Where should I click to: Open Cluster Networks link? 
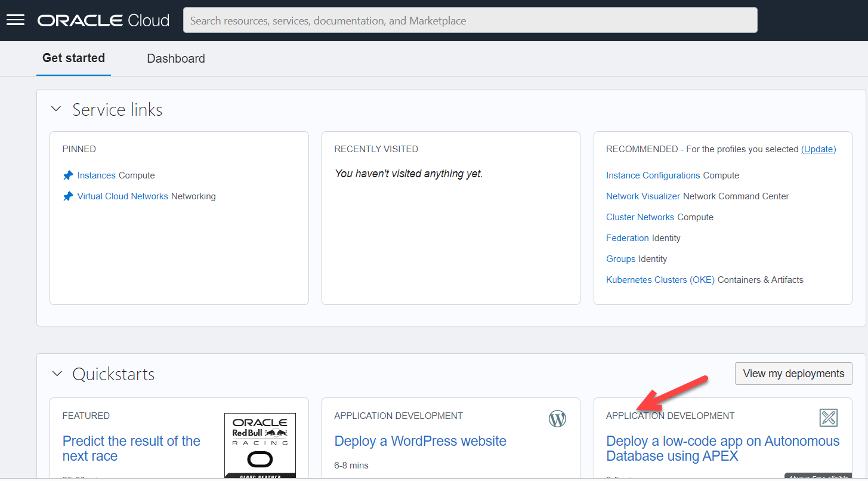point(640,217)
